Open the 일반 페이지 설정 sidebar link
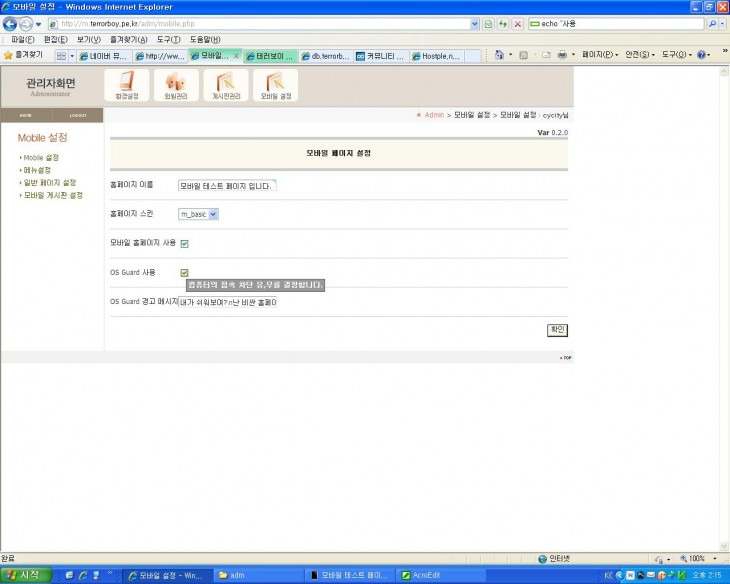The height and width of the screenshot is (584, 730). [49, 183]
